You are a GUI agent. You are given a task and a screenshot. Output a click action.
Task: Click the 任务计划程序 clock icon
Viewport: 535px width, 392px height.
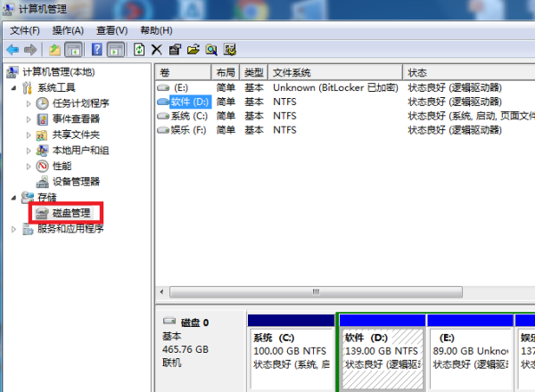[42, 103]
